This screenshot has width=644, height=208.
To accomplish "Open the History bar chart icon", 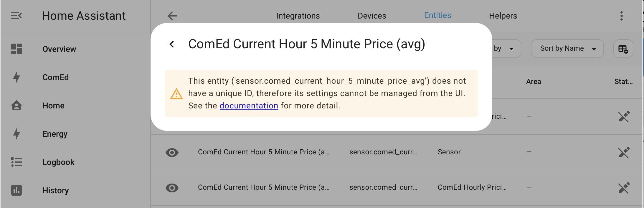I will click(x=16, y=190).
